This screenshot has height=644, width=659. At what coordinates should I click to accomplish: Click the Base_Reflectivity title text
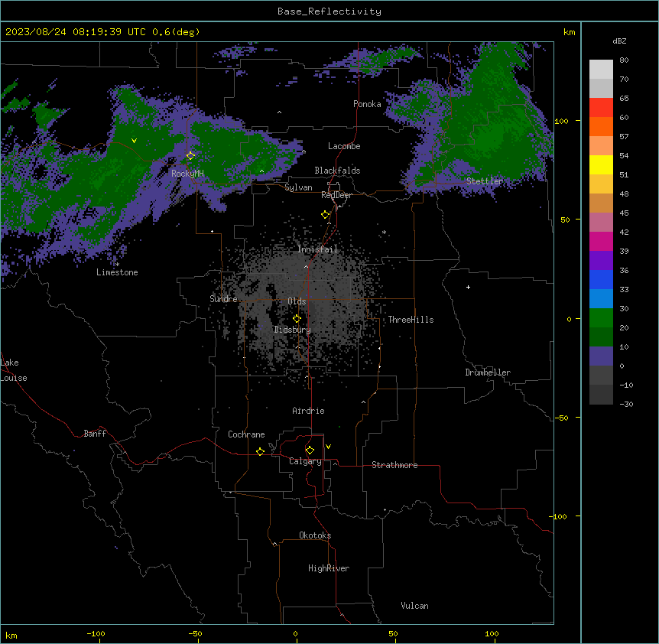(x=329, y=11)
